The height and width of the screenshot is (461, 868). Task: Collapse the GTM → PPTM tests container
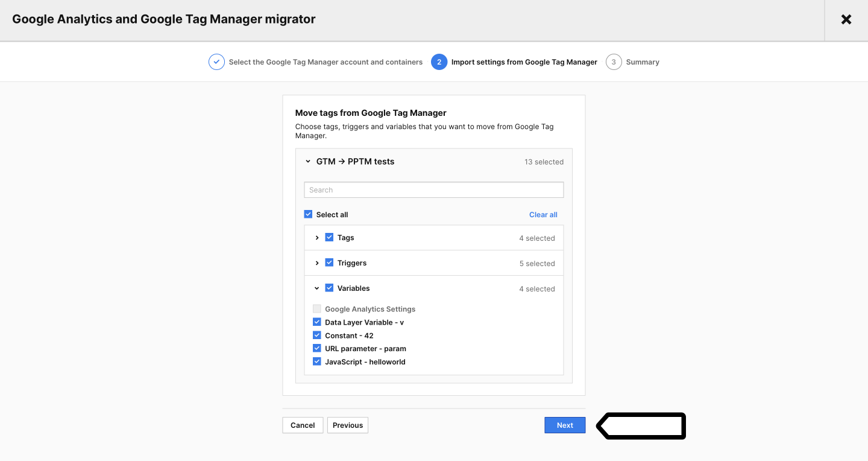tap(308, 162)
